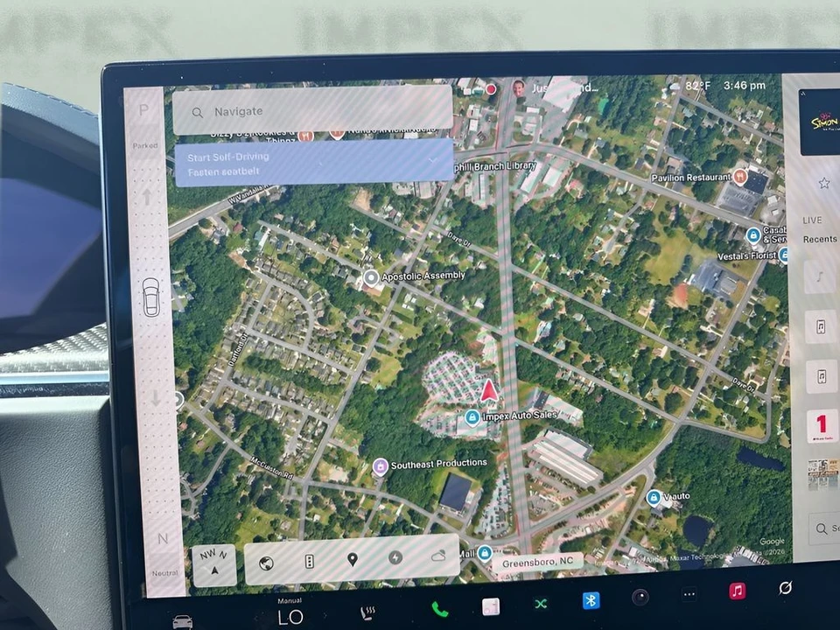Tap the map pin icon in toolbar
This screenshot has width=840, height=630.
pyautogui.click(x=352, y=560)
